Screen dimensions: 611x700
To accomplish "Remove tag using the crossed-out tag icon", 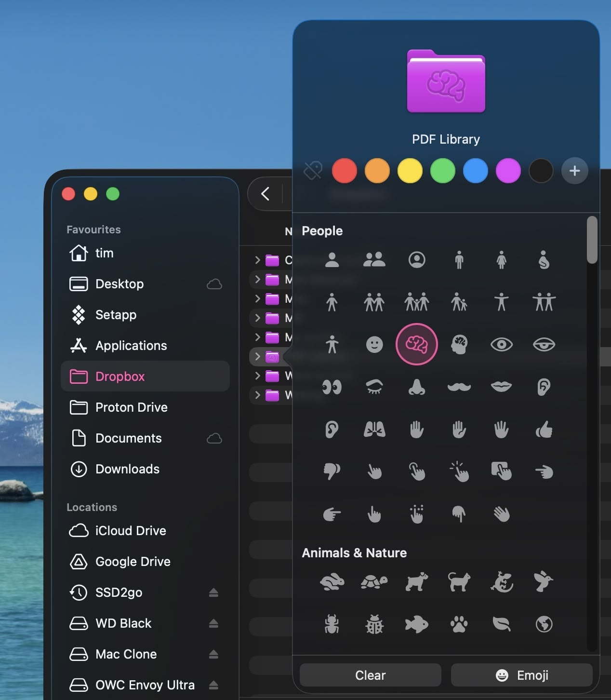I will (313, 171).
